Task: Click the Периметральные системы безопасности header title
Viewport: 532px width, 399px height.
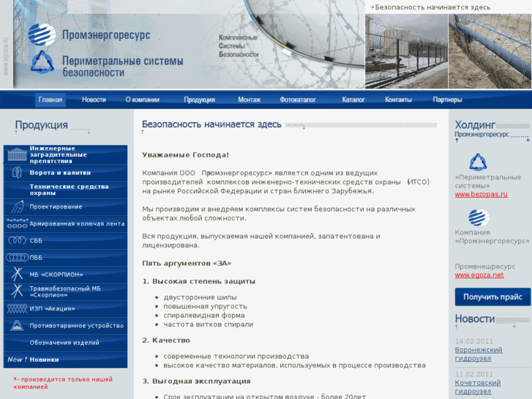Action: click(122, 67)
